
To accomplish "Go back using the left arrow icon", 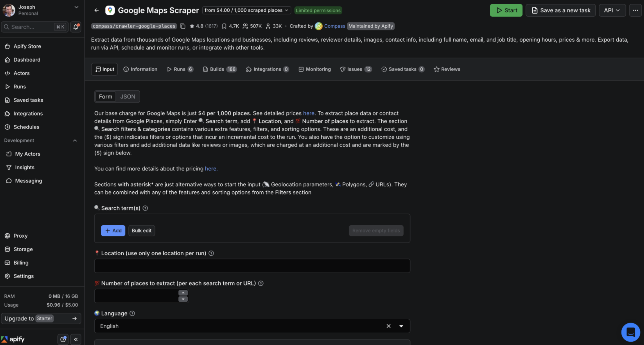I will pos(97,10).
